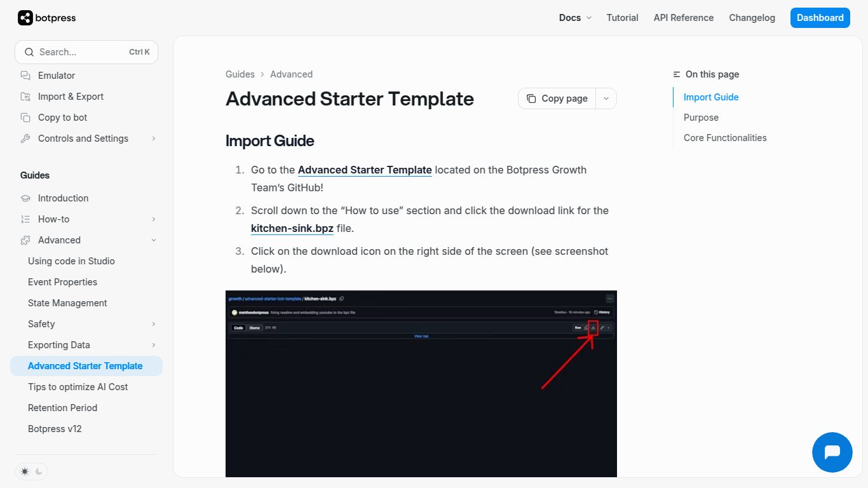Click the Copy to bot icon

pyautogui.click(x=24, y=117)
